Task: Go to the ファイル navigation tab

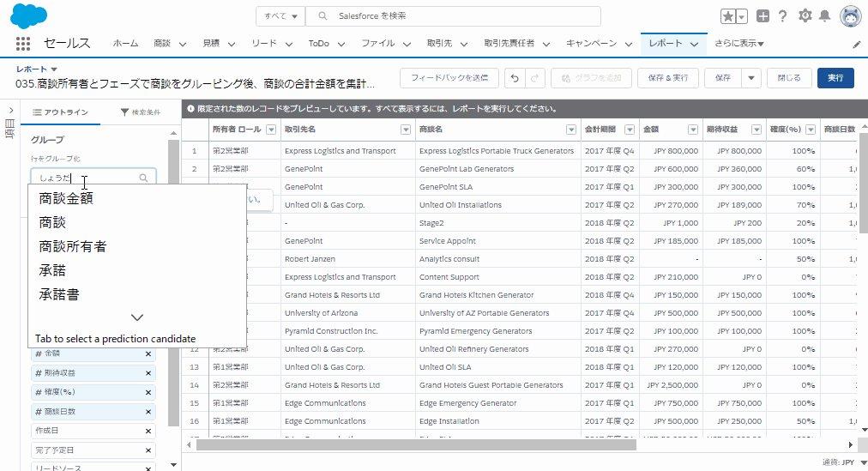Action: pyautogui.click(x=378, y=43)
